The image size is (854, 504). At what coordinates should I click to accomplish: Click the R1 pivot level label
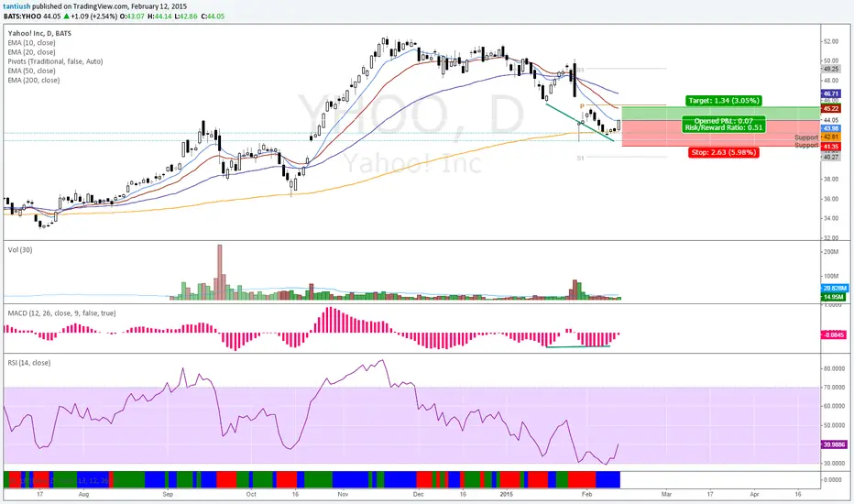[x=581, y=71]
